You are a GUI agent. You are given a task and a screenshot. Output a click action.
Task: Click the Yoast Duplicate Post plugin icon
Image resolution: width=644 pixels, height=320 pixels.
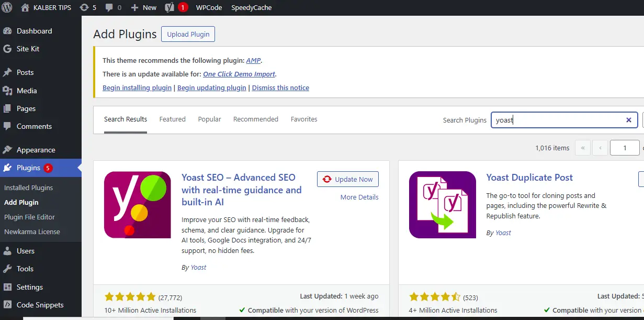pos(443,205)
